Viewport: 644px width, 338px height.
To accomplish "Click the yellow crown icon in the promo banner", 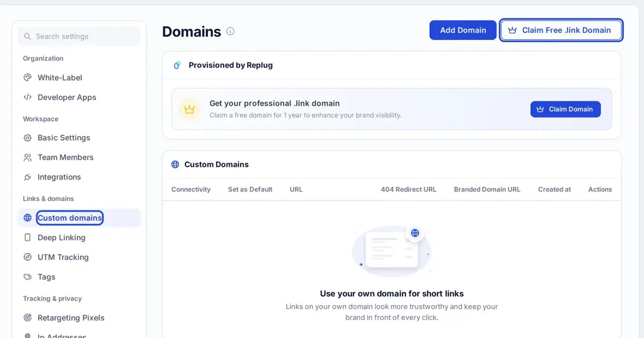I will point(190,109).
